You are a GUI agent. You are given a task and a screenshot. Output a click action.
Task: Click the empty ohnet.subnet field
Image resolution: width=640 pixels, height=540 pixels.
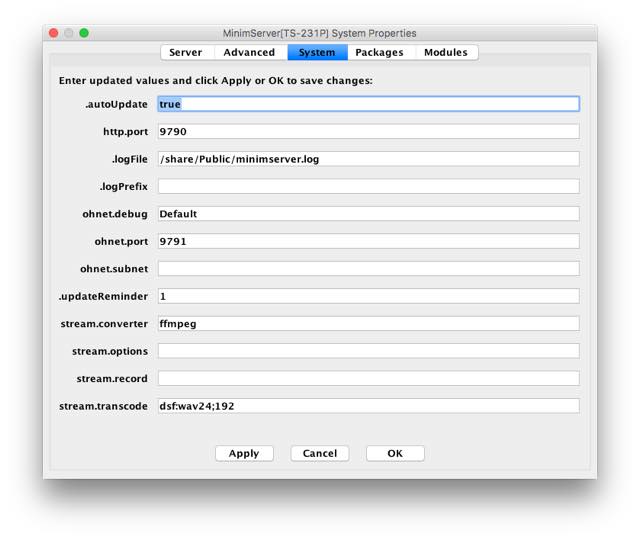(369, 269)
